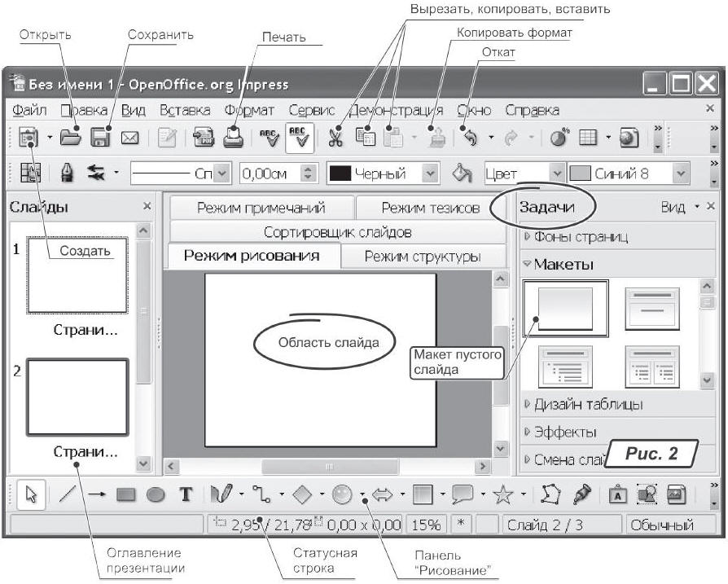Open the Синий 8 fill color dropdown
The width and height of the screenshot is (728, 584).
[682, 173]
